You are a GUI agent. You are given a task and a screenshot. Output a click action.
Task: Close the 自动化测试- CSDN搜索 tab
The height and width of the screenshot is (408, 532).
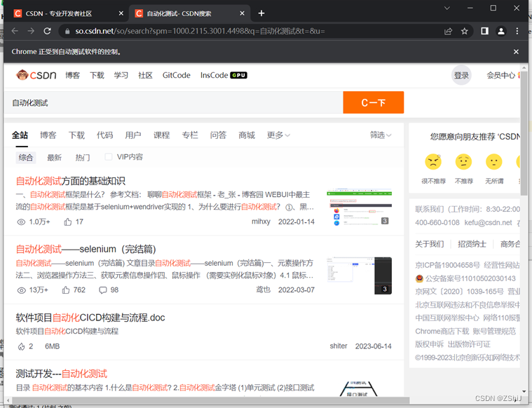[x=242, y=13]
